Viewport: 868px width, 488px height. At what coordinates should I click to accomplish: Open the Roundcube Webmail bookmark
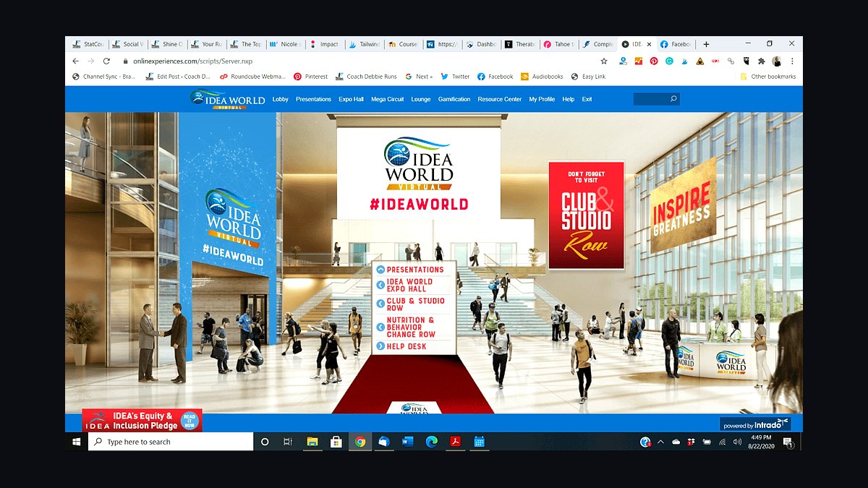252,77
